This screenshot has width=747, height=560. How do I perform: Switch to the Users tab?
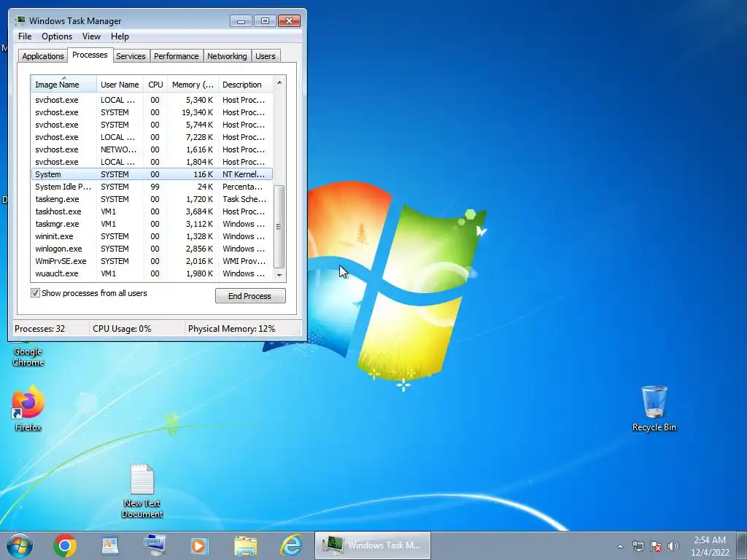tap(265, 55)
